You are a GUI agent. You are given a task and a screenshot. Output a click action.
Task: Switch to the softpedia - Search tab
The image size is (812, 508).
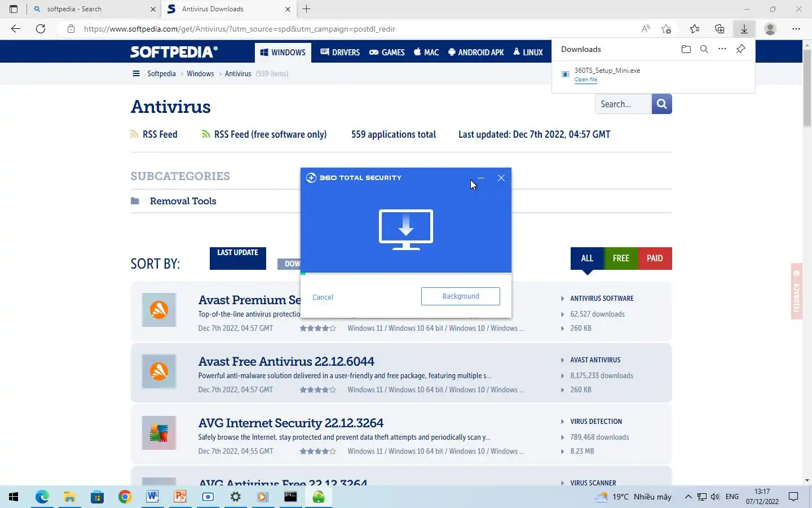point(94,9)
